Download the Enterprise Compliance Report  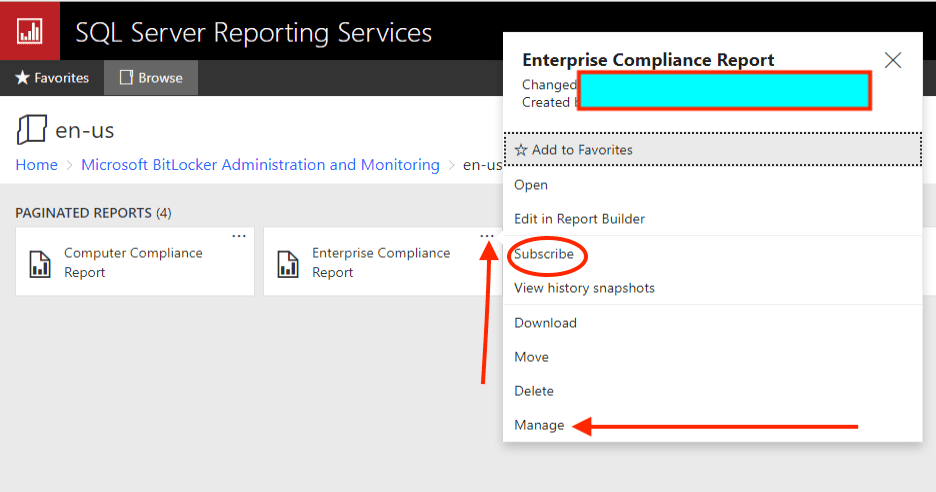click(x=545, y=323)
